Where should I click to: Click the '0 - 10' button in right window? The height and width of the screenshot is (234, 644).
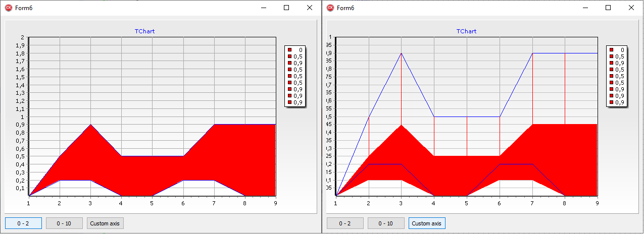coord(386,223)
